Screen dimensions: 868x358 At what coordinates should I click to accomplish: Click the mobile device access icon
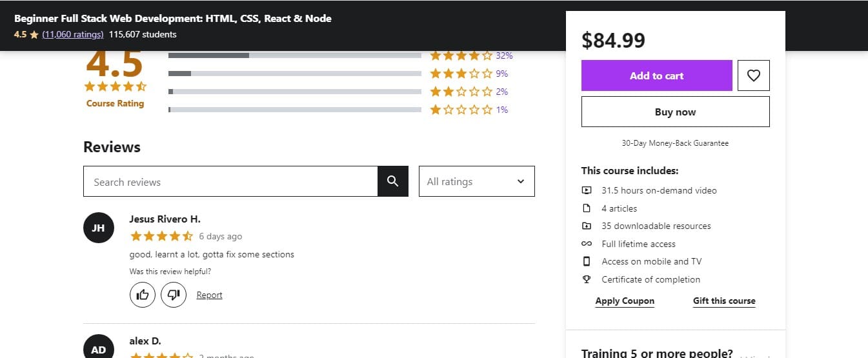(587, 261)
